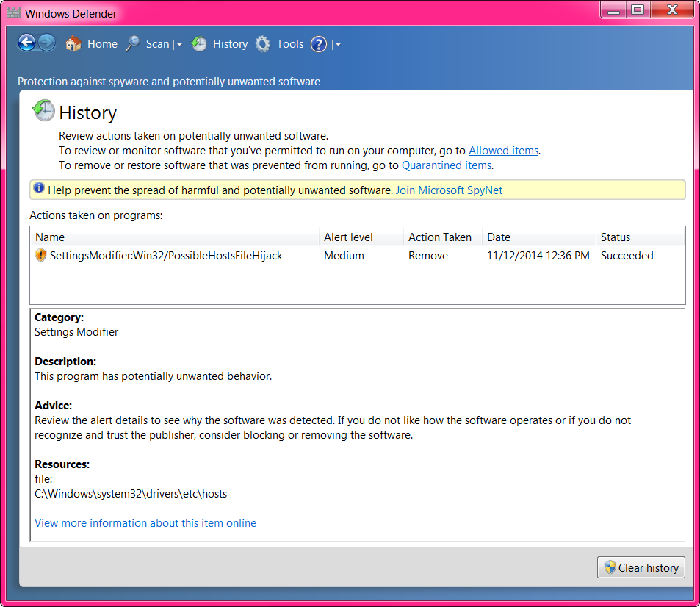Viewport: 700px width, 607px height.
Task: Open View more information about this item online
Action: [145, 523]
